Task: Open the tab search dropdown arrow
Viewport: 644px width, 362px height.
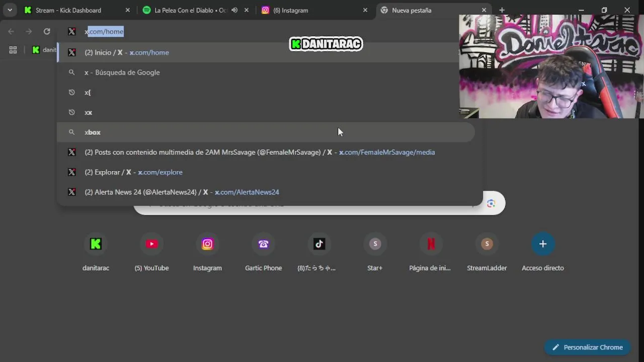Action: [10, 10]
